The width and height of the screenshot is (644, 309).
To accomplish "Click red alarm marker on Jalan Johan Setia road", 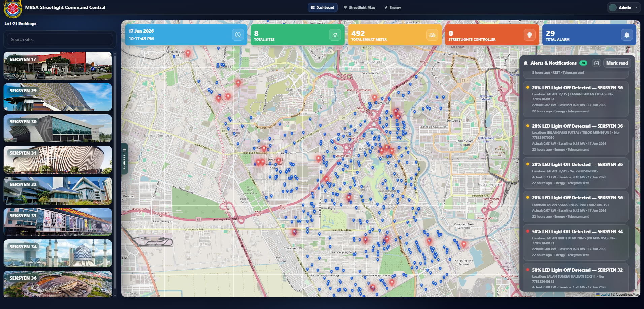I will [295, 232].
